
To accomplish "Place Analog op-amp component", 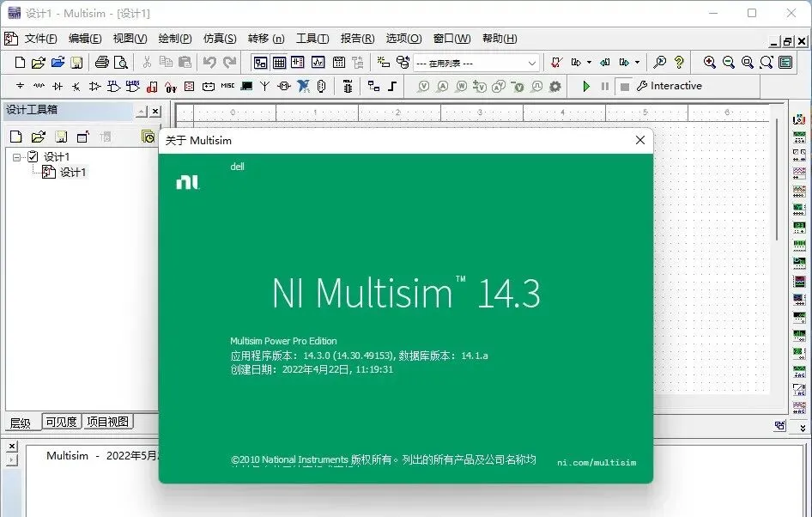I will (94, 86).
